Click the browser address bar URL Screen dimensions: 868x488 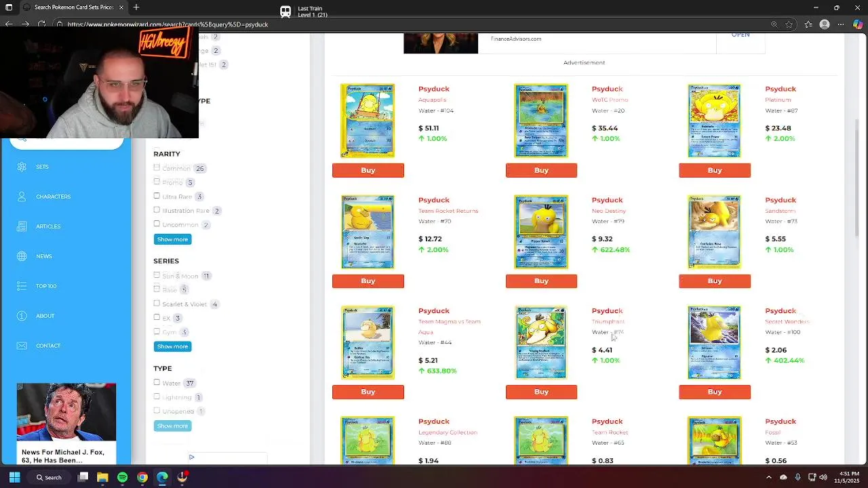[x=167, y=24]
